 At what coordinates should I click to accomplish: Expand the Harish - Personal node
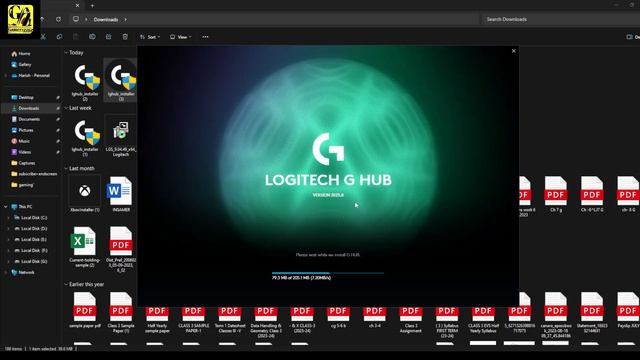click(5, 76)
